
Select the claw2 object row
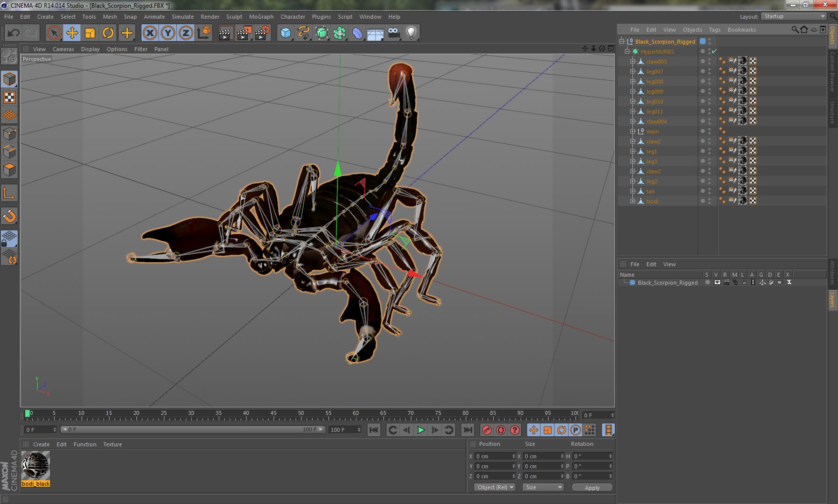pos(653,171)
